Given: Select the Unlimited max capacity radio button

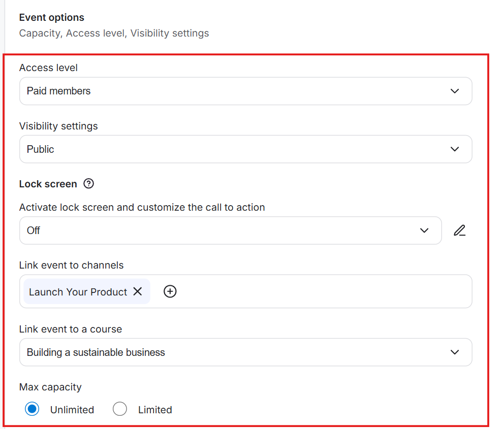Looking at the screenshot, I should click(32, 409).
